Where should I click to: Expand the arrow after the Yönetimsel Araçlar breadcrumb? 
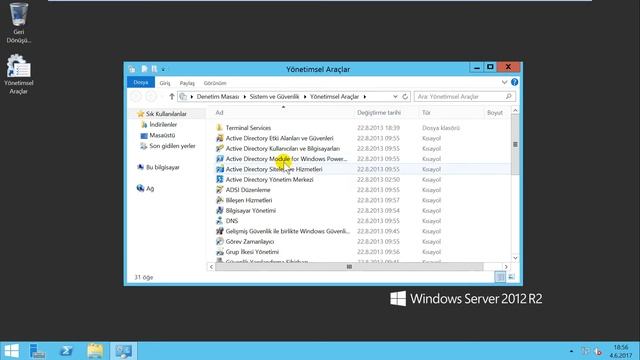pyautogui.click(x=364, y=97)
